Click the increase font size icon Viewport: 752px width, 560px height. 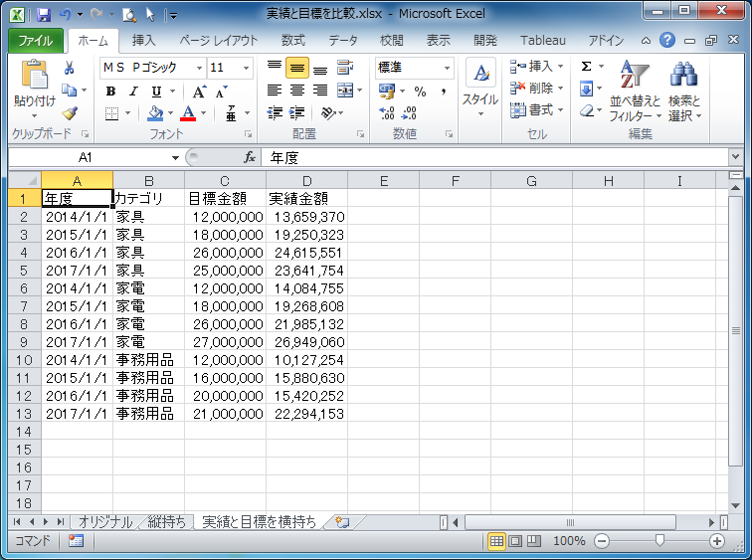point(199,92)
